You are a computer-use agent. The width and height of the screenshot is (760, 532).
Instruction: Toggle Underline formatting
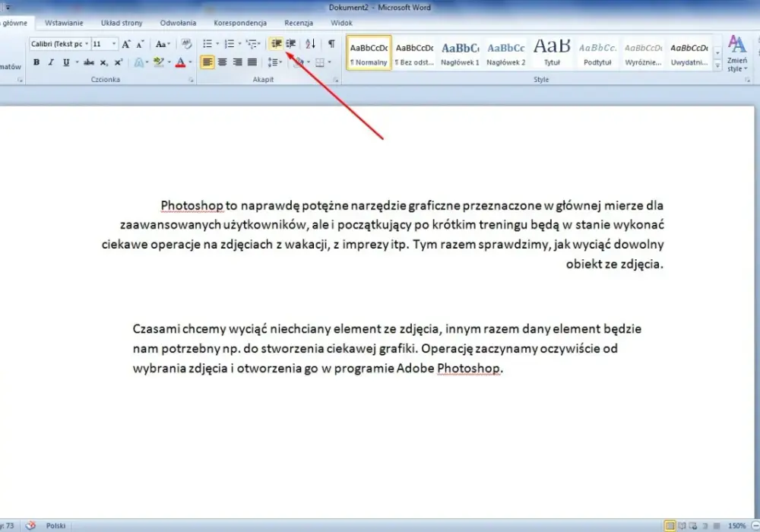tap(66, 62)
